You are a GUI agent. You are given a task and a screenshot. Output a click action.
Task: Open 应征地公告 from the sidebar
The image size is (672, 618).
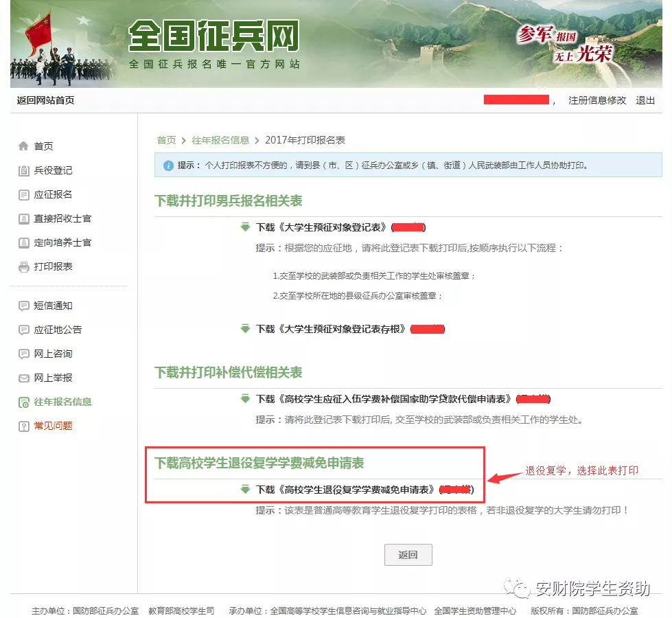[58, 330]
